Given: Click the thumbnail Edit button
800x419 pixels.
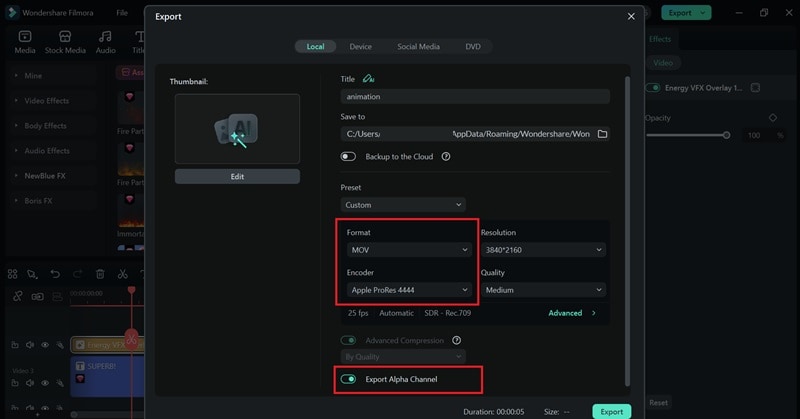Looking at the screenshot, I should [x=237, y=177].
